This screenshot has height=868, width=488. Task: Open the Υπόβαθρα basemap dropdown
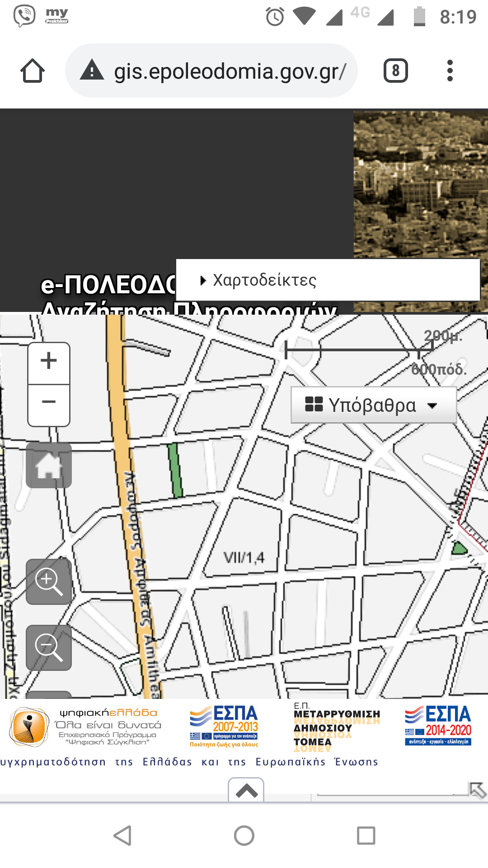pyautogui.click(x=373, y=405)
